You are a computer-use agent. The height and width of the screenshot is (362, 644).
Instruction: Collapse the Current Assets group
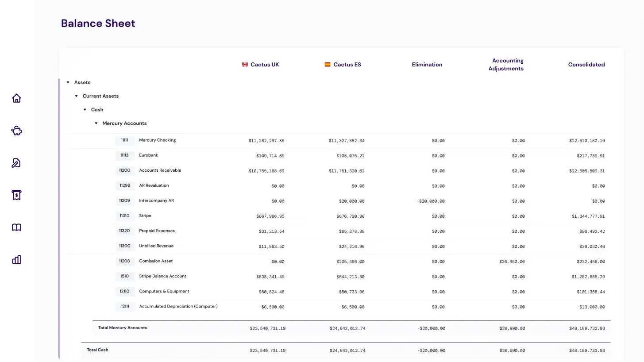coord(76,96)
